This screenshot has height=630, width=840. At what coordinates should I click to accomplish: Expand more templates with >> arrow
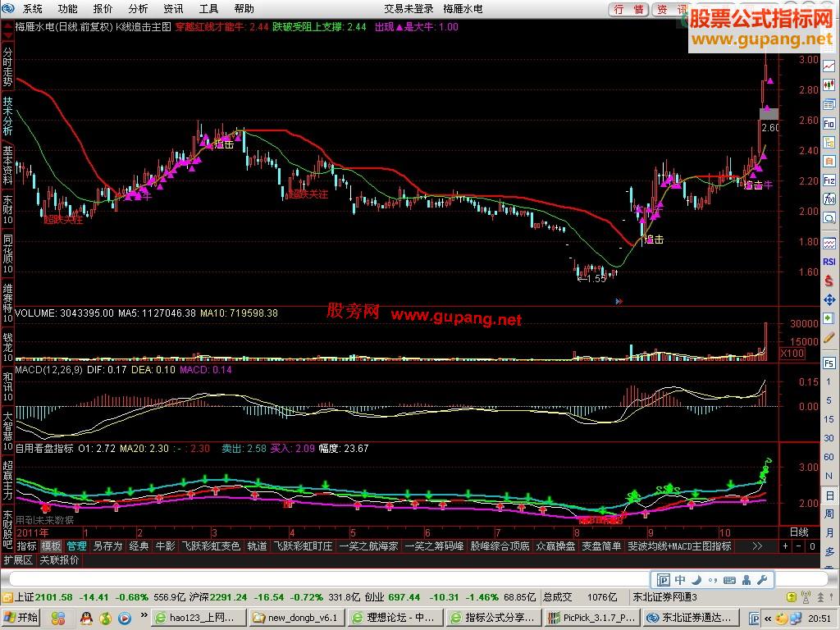click(757, 546)
